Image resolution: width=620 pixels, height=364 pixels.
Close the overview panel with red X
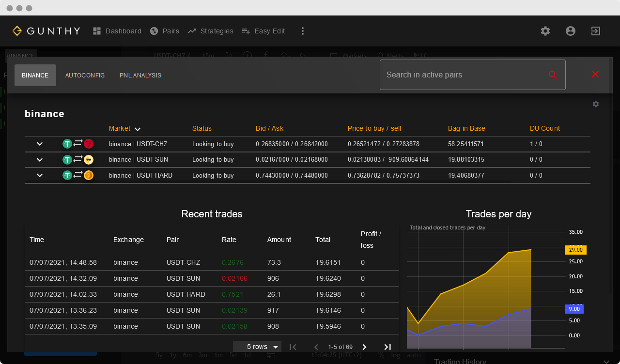click(x=595, y=74)
